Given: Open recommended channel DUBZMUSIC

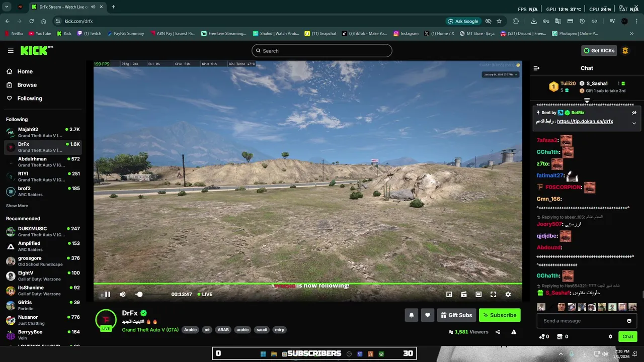Looking at the screenshot, I should 43,232.
